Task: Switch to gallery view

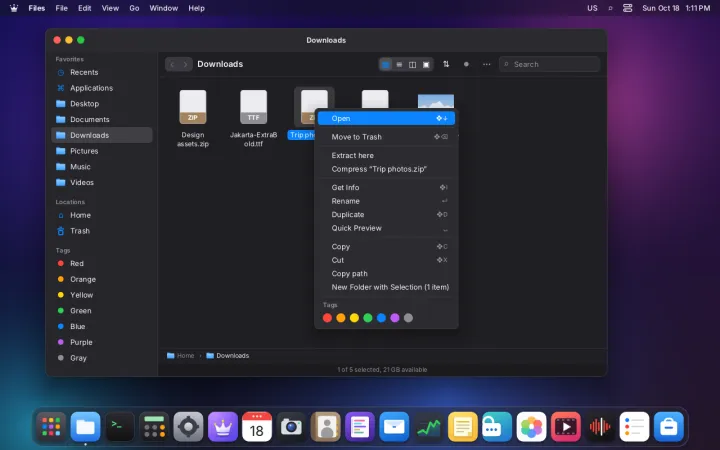Action: (426, 65)
